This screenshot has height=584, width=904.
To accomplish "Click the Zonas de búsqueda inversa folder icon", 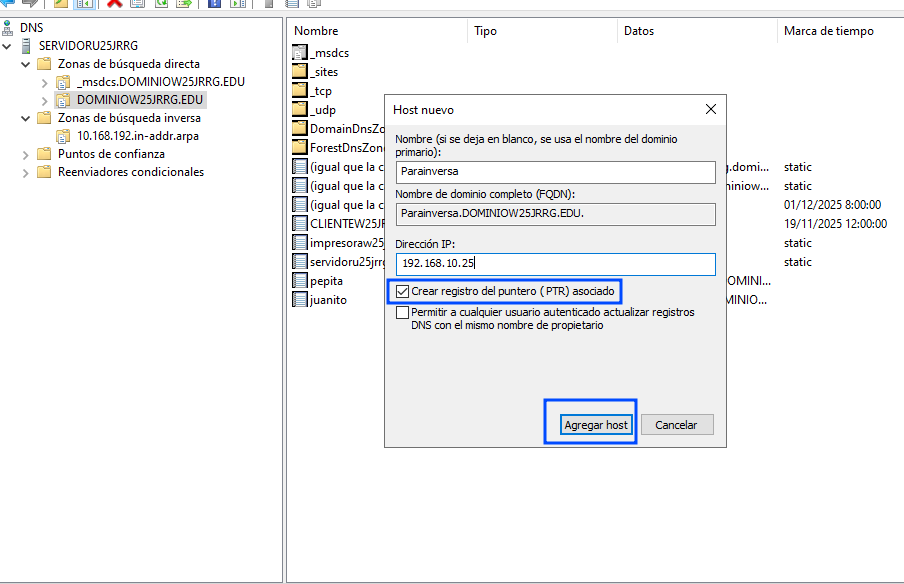I will (44, 118).
